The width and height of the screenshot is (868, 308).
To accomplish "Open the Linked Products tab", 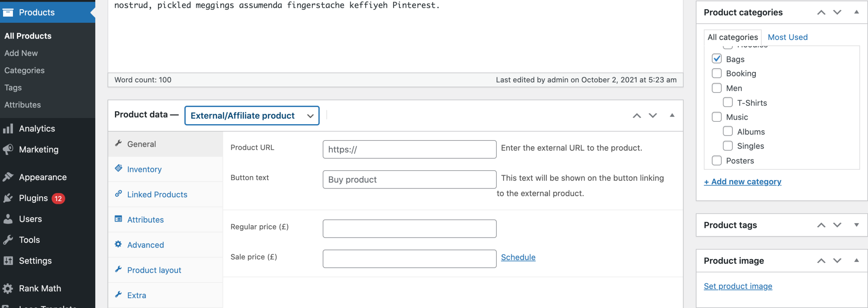I will (157, 194).
